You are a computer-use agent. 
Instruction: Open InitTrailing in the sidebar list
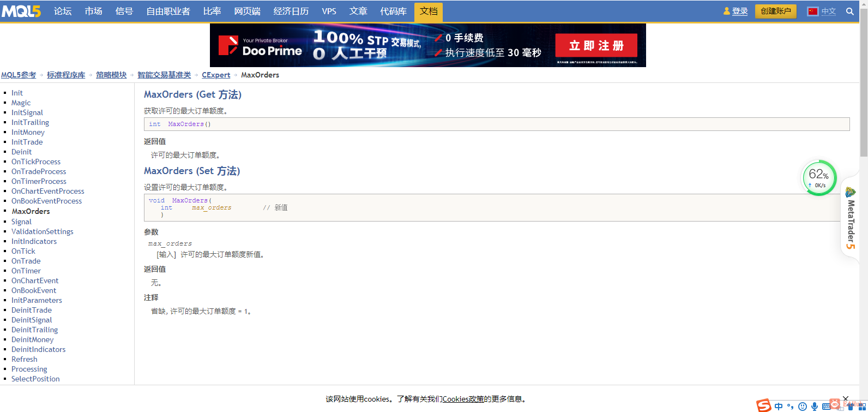(30, 123)
